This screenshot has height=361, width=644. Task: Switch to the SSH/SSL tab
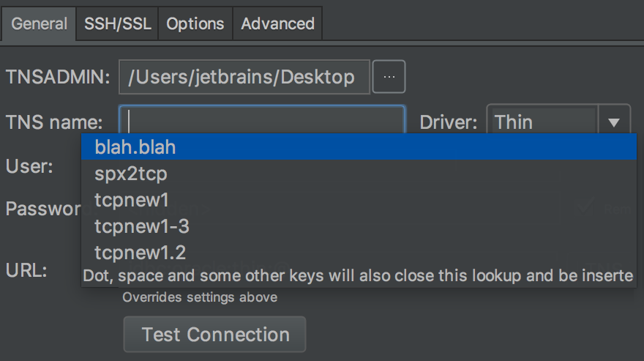118,24
